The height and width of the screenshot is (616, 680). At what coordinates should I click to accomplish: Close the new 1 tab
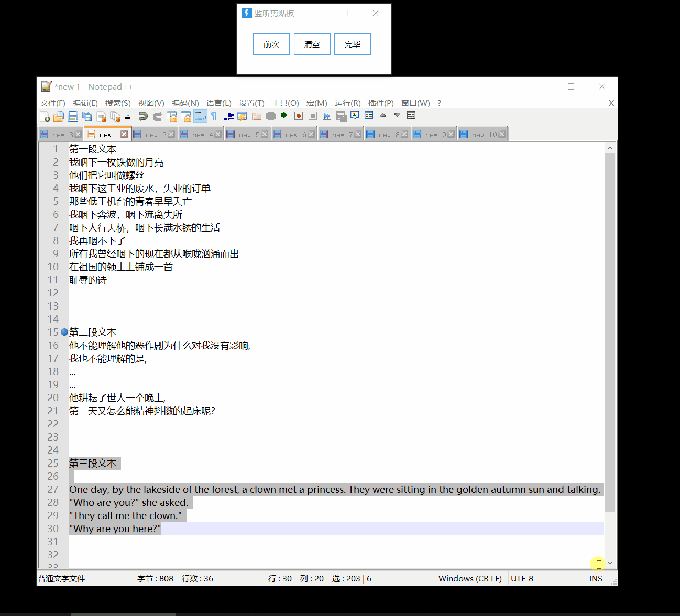click(124, 134)
